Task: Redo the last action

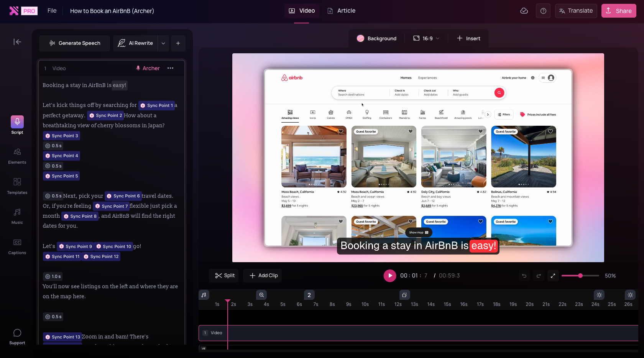Action: click(539, 276)
